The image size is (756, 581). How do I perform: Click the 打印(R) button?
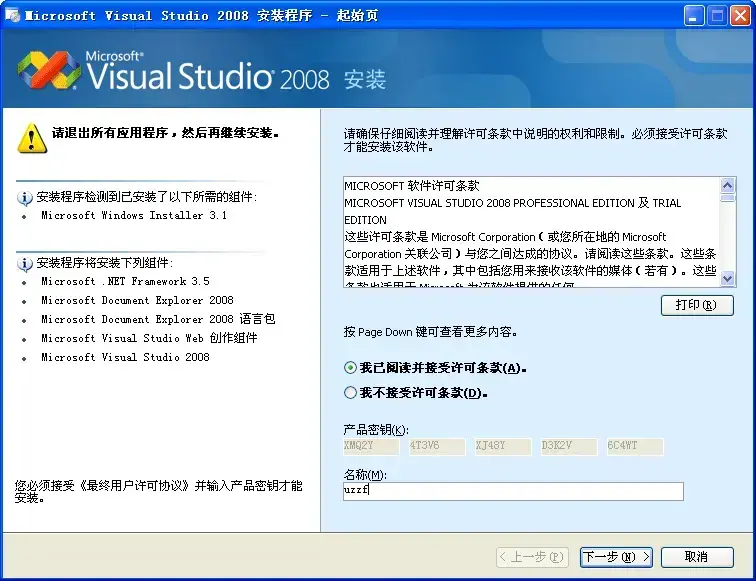[697, 305]
